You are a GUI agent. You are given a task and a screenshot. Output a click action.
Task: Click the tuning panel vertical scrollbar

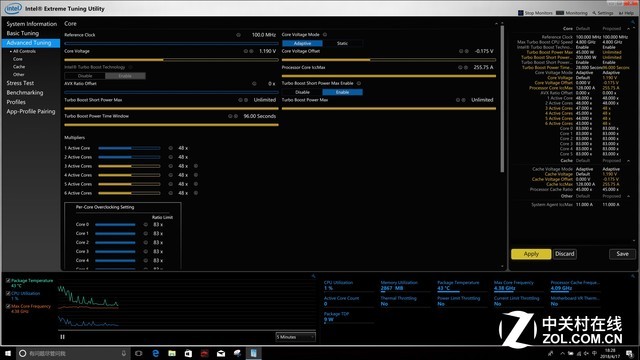502,99
